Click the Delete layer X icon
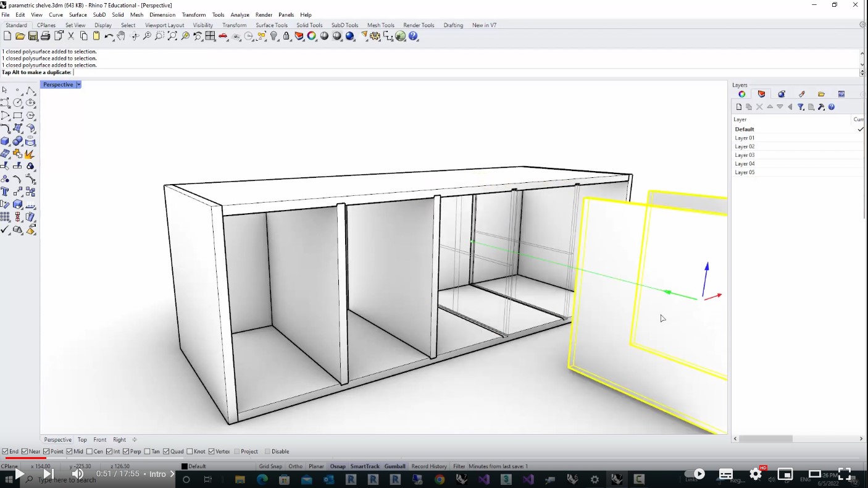 (759, 106)
